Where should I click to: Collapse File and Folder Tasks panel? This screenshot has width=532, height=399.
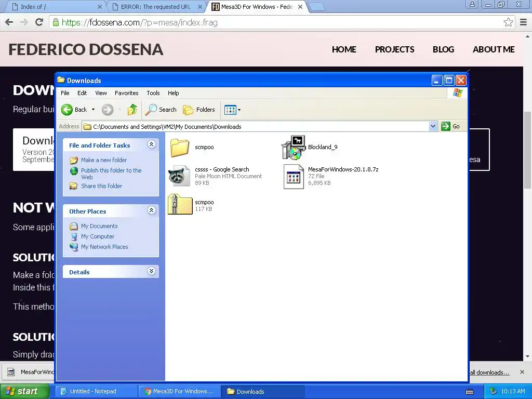point(151,144)
